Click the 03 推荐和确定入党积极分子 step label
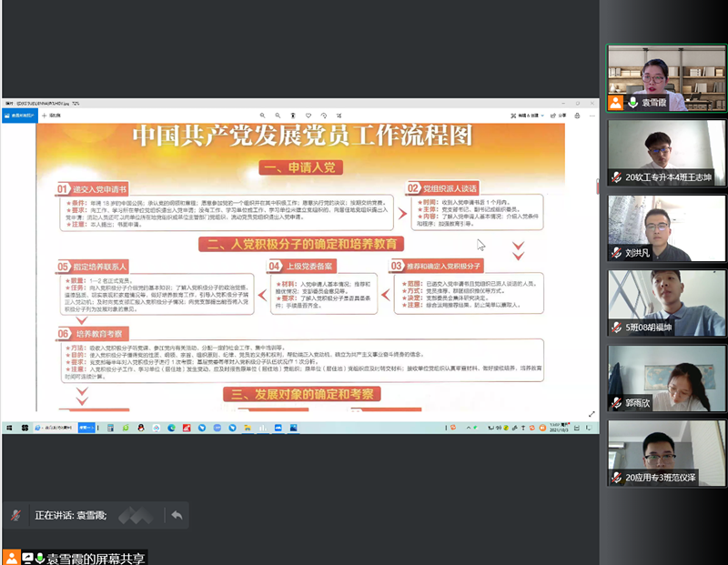 click(437, 266)
